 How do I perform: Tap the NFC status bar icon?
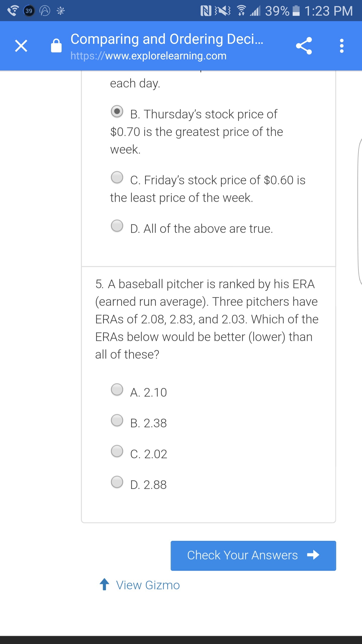(206, 11)
